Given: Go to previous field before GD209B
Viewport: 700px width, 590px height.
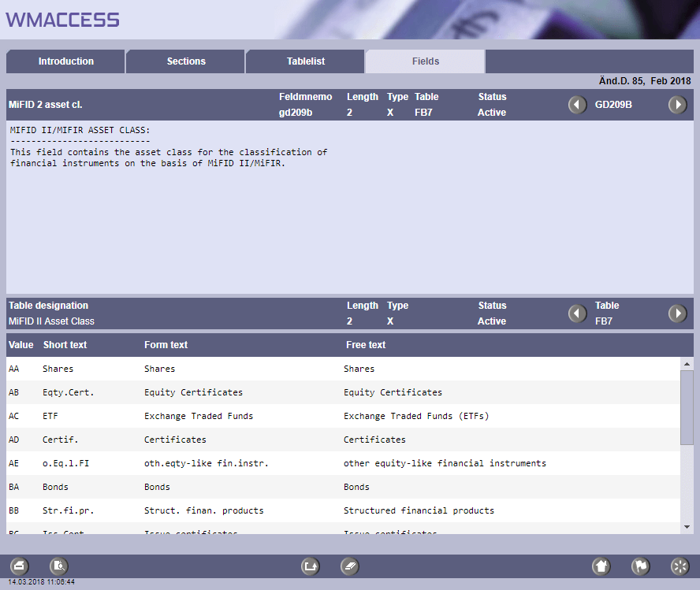Looking at the screenshot, I should click(578, 105).
